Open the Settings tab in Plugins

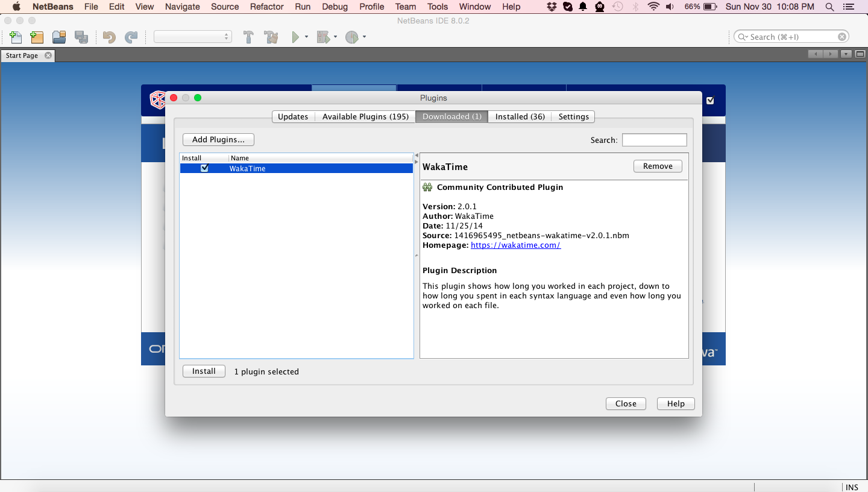[574, 116]
